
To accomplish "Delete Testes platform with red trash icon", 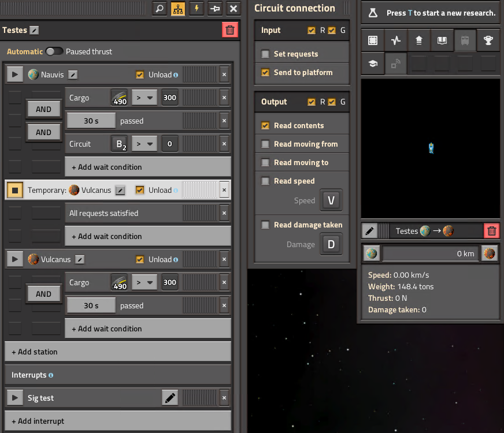I will pyautogui.click(x=230, y=30).
